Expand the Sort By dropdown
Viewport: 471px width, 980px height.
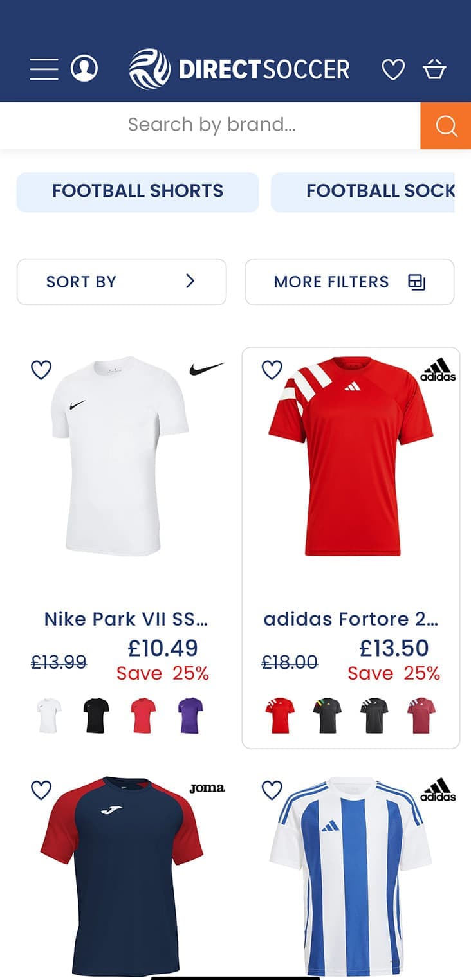pyautogui.click(x=122, y=282)
